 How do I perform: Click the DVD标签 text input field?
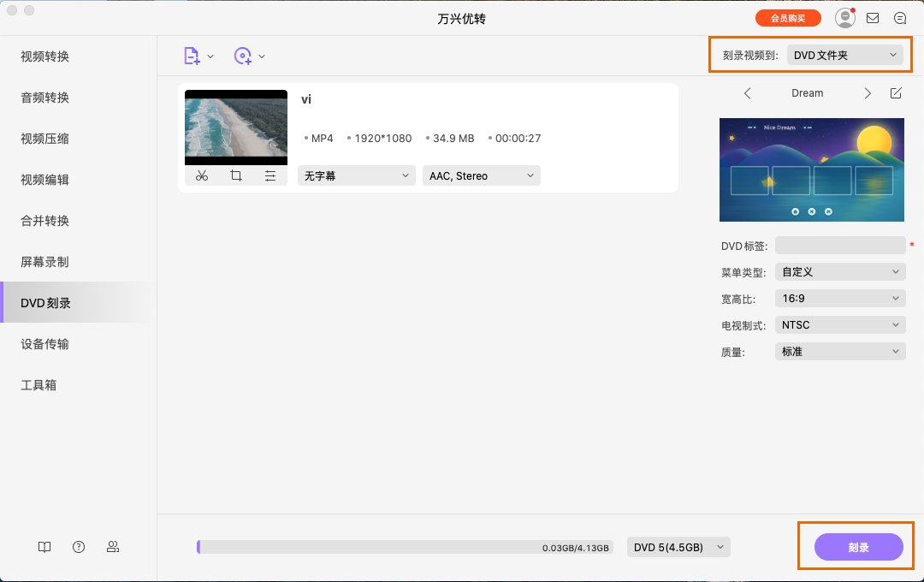(840, 246)
